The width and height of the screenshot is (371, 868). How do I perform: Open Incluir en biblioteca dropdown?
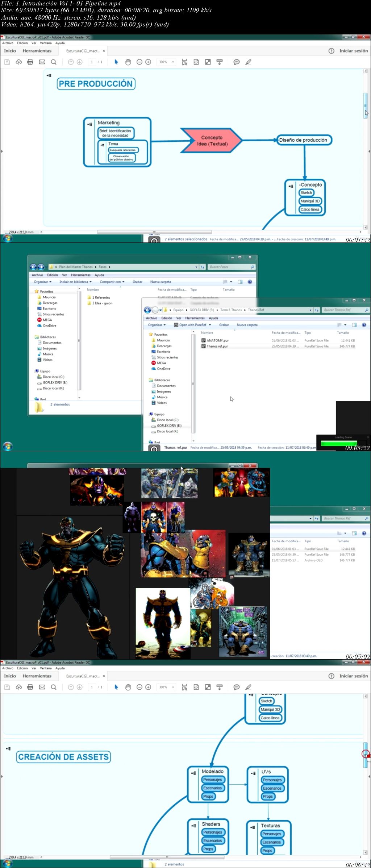tap(75, 282)
